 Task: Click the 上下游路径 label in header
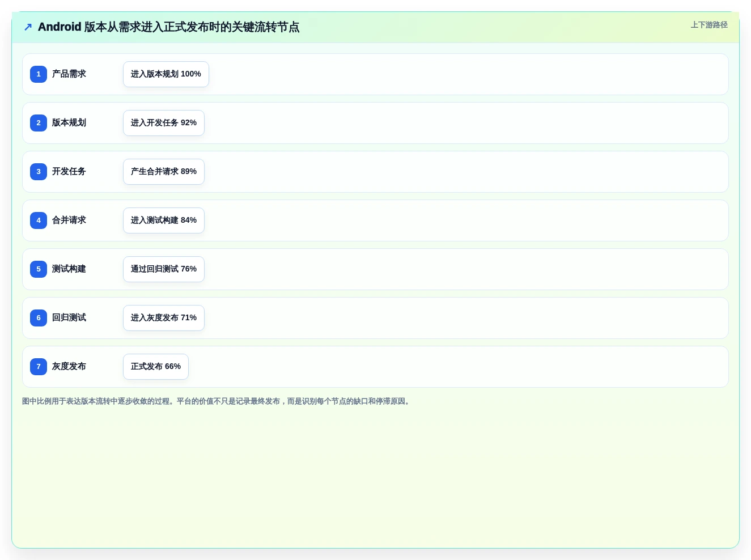point(709,25)
